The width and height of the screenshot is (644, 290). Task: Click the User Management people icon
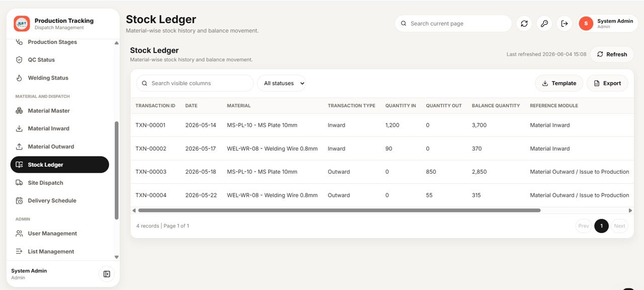tap(19, 234)
